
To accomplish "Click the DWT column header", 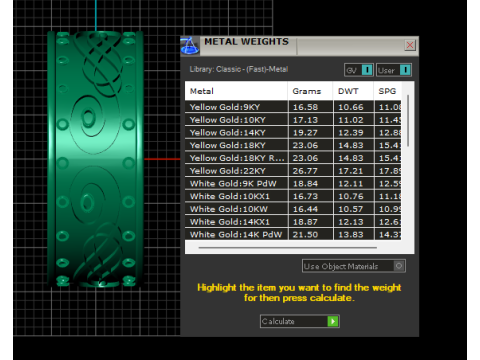I will click(x=353, y=91).
